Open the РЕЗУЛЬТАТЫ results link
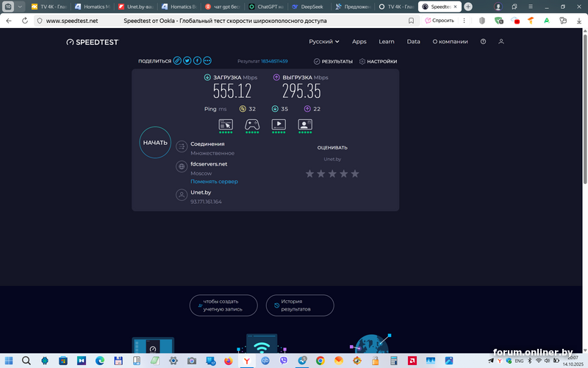Screen dimensions: 588x368 tap(333, 62)
